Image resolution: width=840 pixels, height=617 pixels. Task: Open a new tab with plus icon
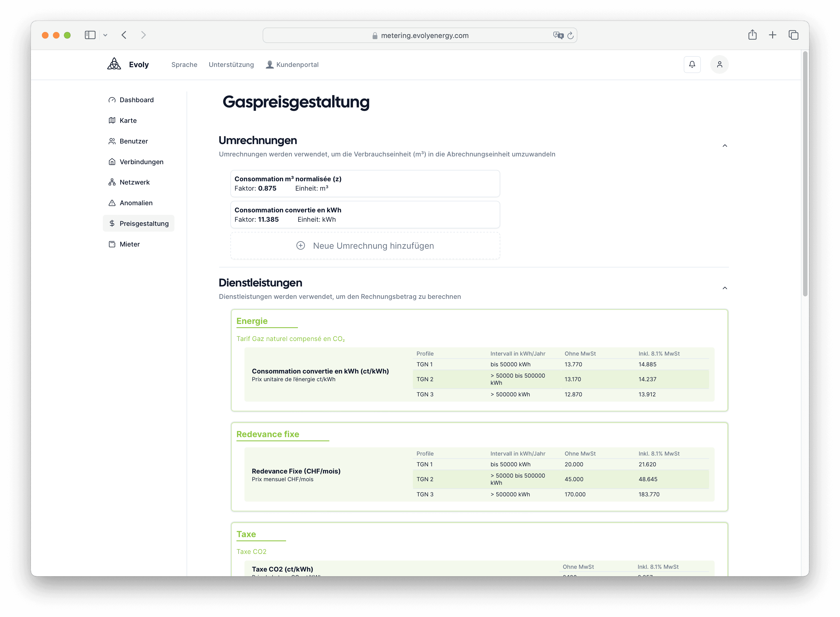pos(772,35)
